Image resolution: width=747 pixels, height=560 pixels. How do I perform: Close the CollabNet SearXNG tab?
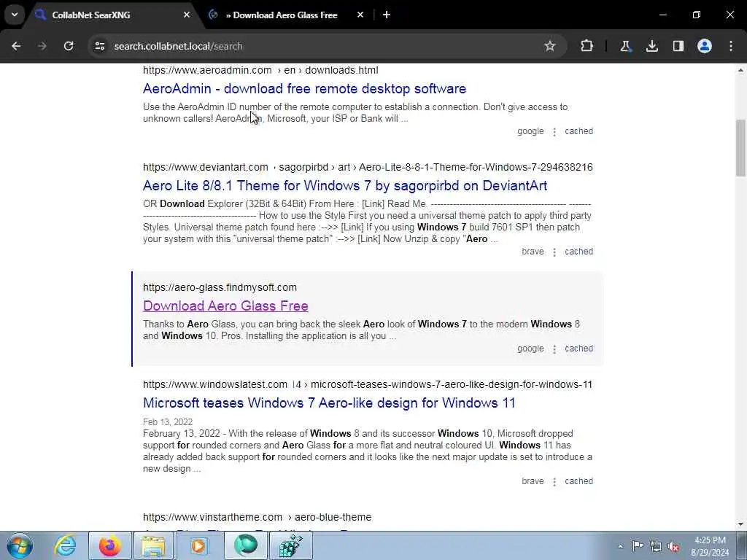pos(187,15)
